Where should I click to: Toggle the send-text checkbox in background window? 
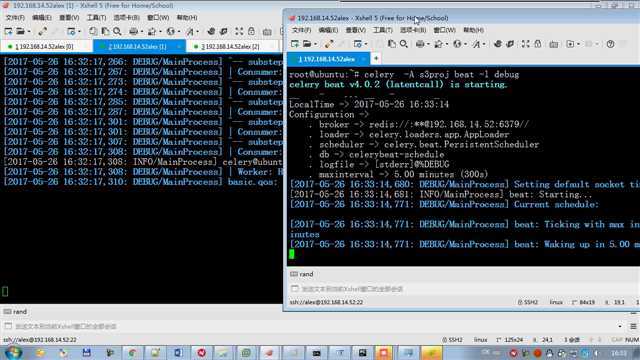(x=8, y=326)
